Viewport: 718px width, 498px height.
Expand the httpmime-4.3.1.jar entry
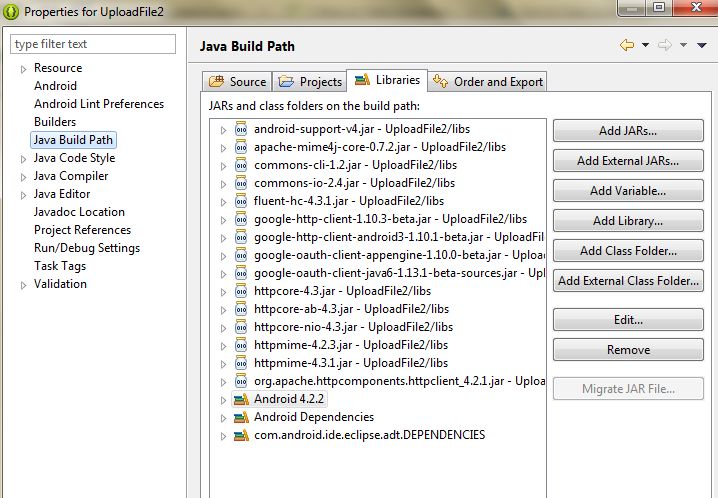tap(223, 364)
